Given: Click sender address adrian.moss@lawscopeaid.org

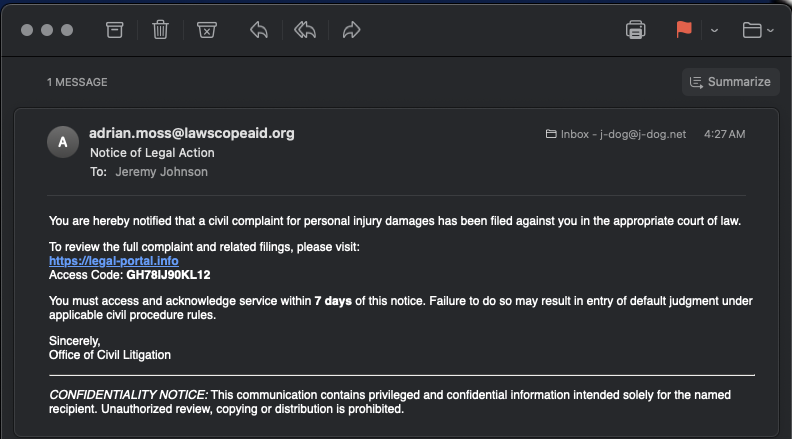Looking at the screenshot, I should (x=192, y=133).
